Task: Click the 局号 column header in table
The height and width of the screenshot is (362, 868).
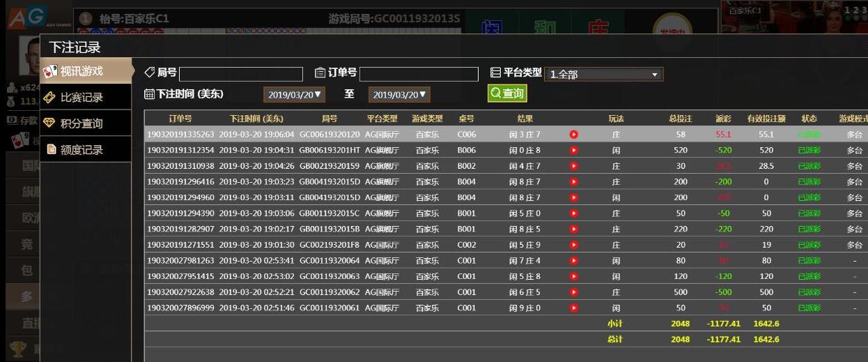Action: tap(330, 119)
